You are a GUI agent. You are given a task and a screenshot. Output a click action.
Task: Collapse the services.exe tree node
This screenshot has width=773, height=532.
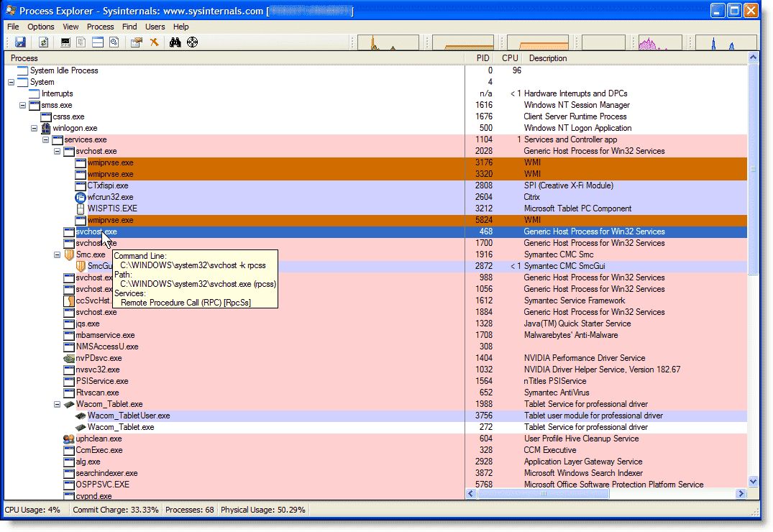tap(46, 140)
